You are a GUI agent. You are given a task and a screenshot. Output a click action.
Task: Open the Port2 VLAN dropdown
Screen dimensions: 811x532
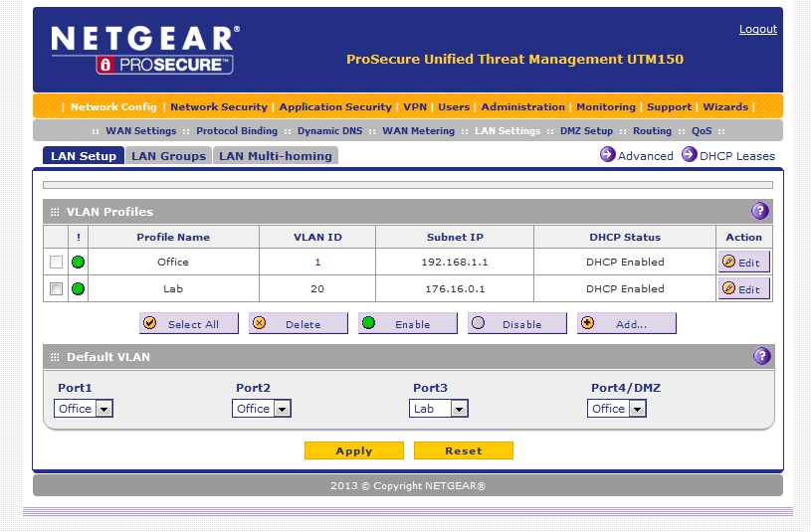pyautogui.click(x=261, y=409)
